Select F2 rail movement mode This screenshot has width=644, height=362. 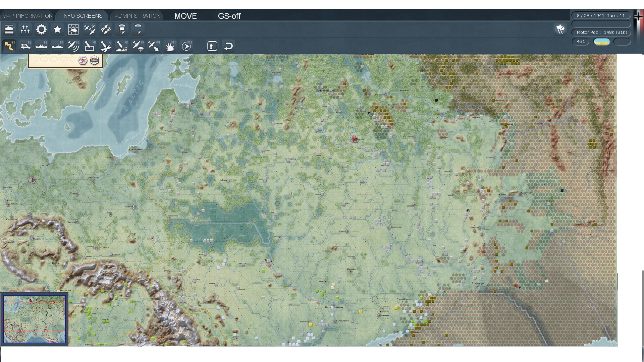tap(25, 46)
